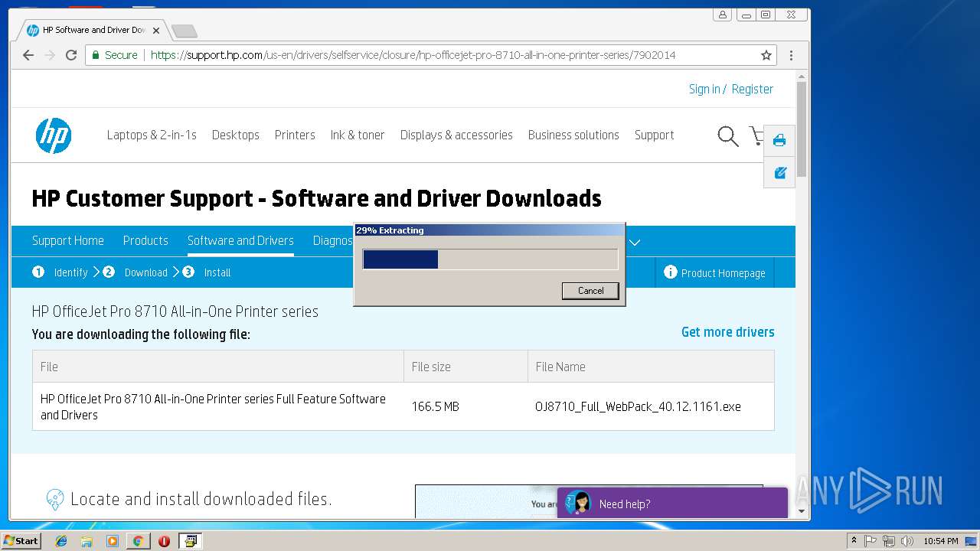The image size is (980, 551).
Task: Click the feedback edit icon on right sidebar
Action: pyautogui.click(x=779, y=173)
